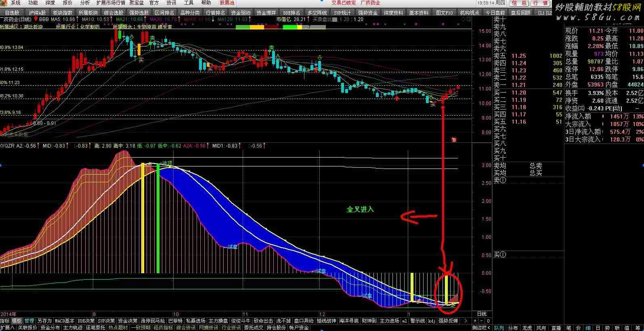Select the 直播 side tab
This screenshot has width=644, height=331.
tap(556, 328)
